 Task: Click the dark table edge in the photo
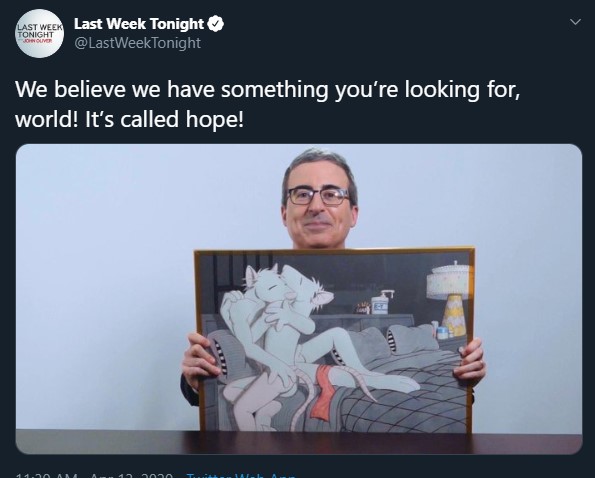299,442
